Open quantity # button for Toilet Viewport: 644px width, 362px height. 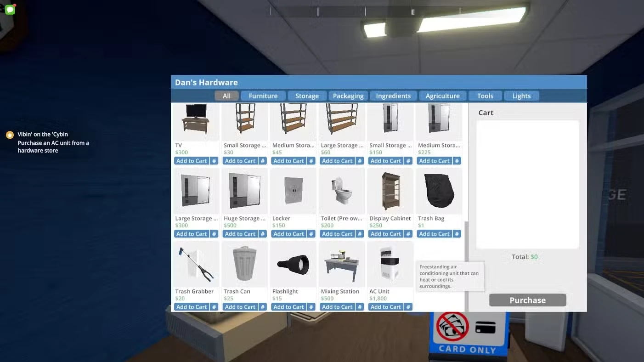click(360, 234)
